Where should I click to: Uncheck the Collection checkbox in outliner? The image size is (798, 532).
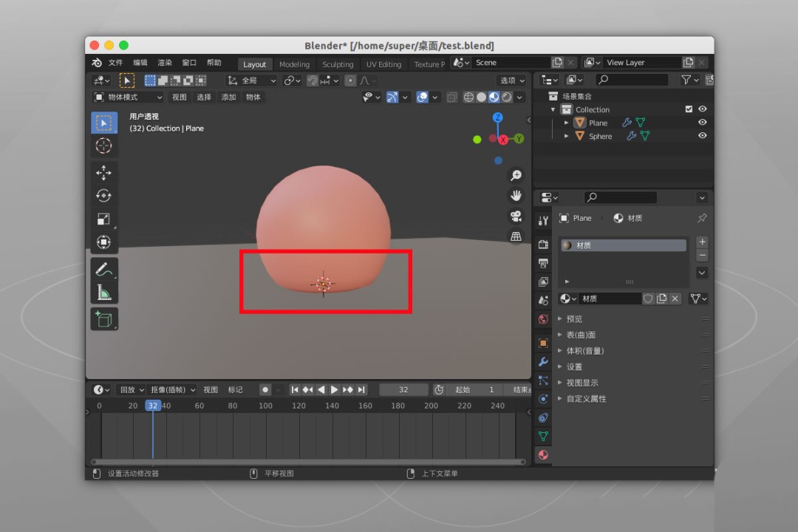689,109
